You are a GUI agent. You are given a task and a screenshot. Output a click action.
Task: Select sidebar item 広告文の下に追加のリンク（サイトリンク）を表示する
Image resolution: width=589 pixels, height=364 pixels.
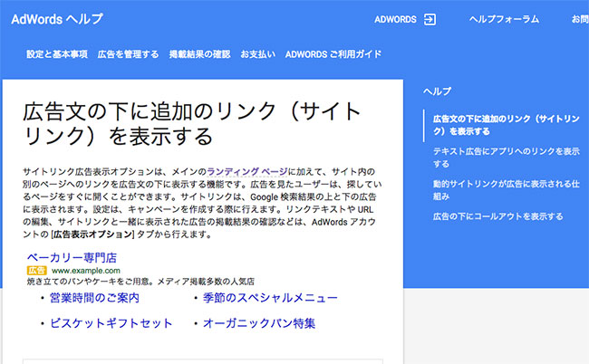click(506, 125)
